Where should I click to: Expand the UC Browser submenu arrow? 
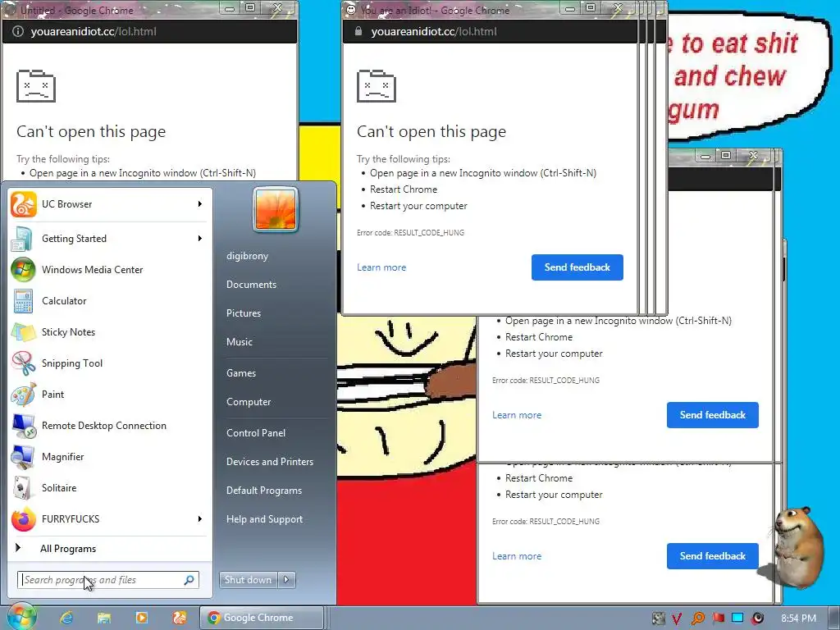coord(200,204)
